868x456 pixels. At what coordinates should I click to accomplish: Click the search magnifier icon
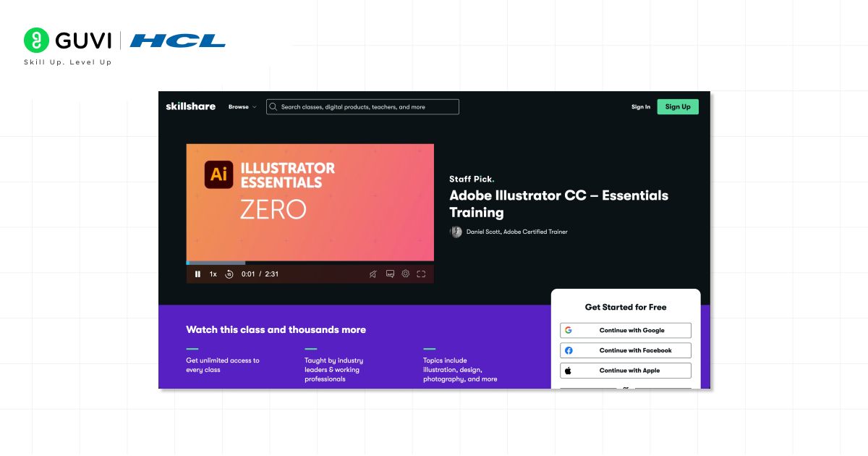(x=273, y=107)
